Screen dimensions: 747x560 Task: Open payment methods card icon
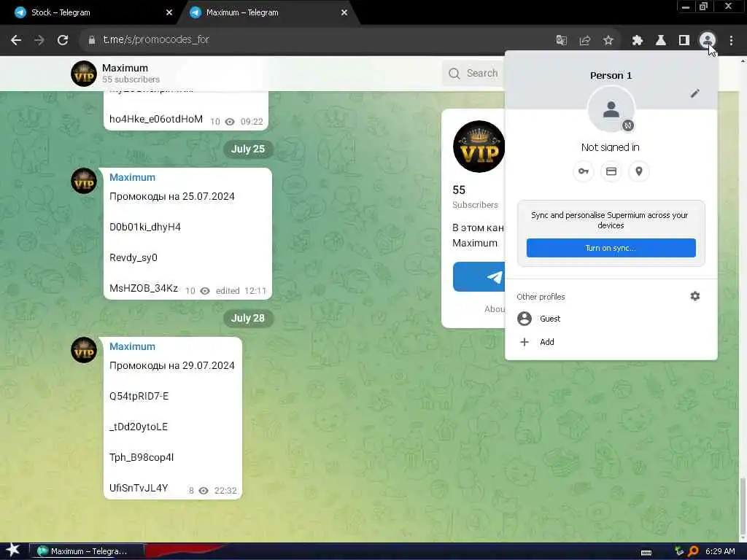[611, 171]
